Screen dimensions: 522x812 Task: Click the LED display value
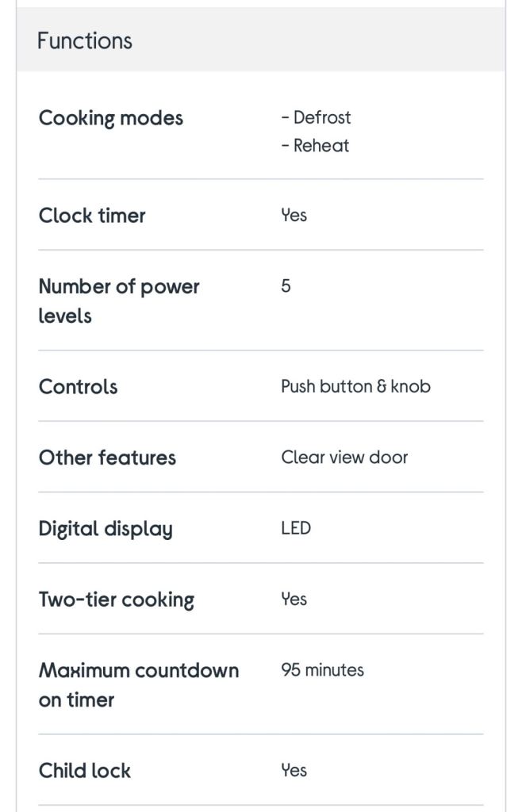point(296,528)
